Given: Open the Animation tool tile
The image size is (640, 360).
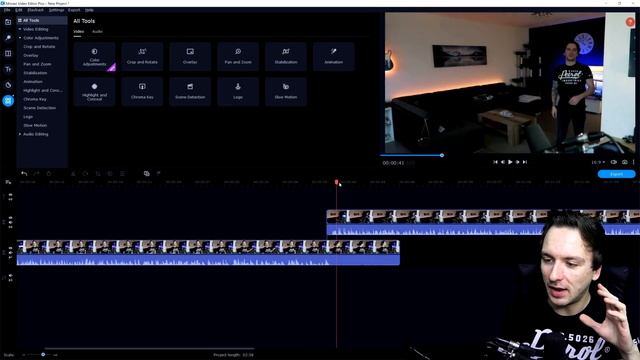Looking at the screenshot, I should point(333,57).
